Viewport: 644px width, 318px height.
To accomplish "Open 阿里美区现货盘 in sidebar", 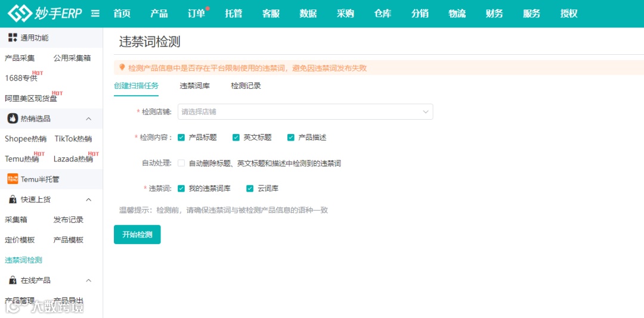I will pyautogui.click(x=31, y=98).
